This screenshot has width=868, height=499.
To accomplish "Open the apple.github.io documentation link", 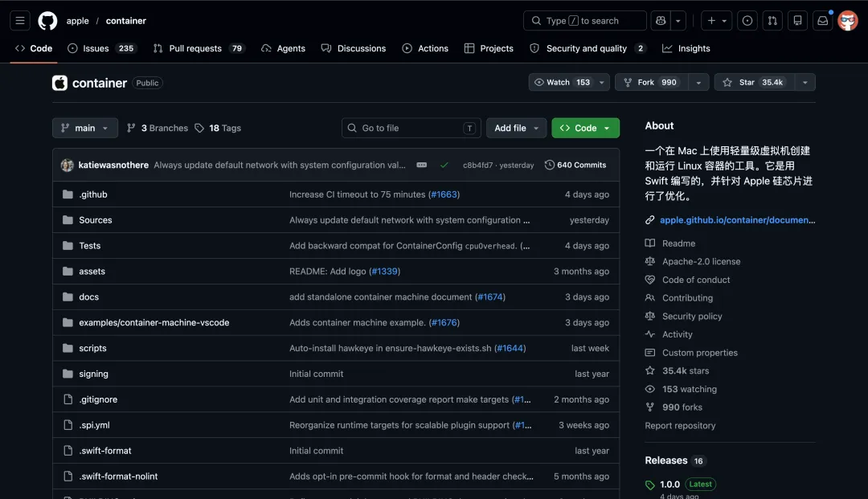I will tap(737, 219).
